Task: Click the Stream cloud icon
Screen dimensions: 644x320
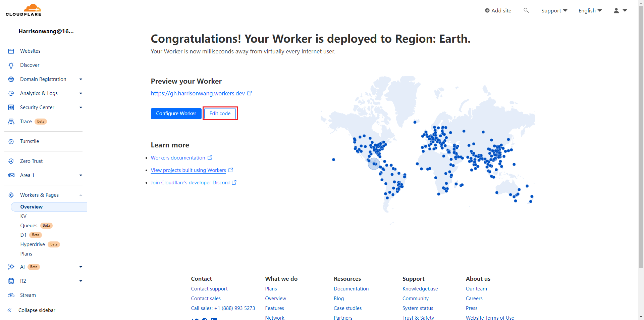Action: click(11, 295)
